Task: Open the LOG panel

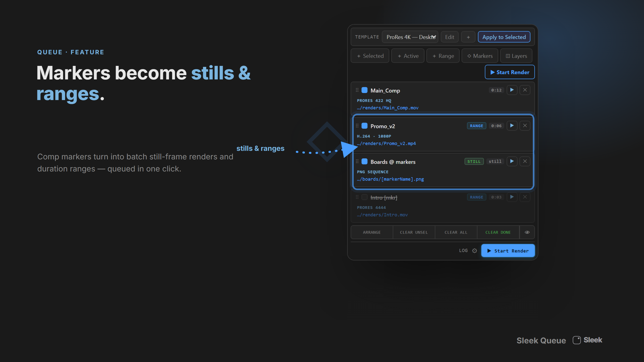Action: [463, 251]
